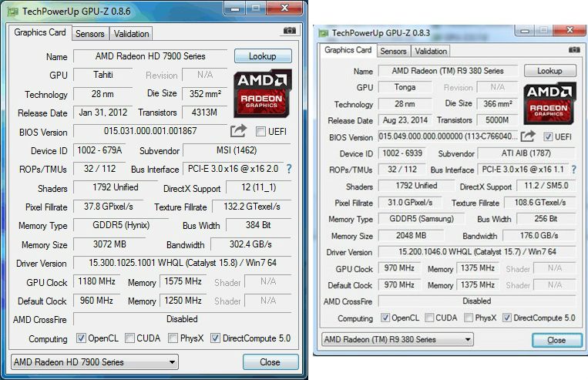Switch to Validation tab in GPU-Z 0.8.6
588x380 pixels.
tap(131, 34)
